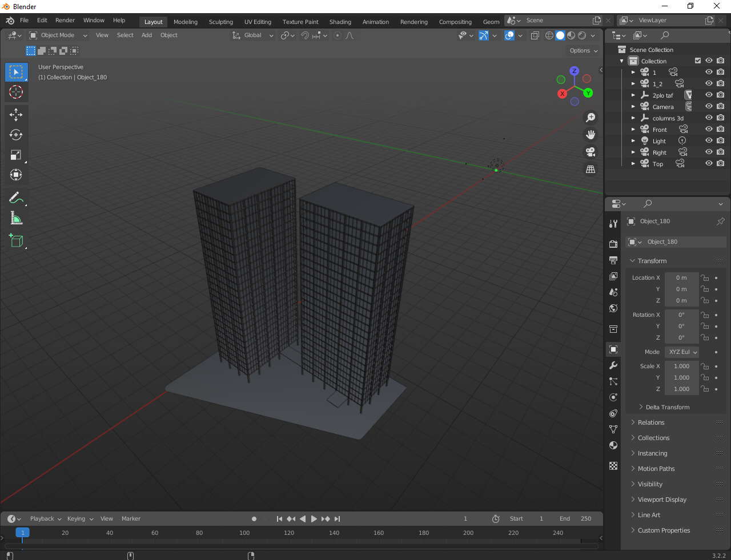The height and width of the screenshot is (560, 731).
Task: Switch to the Modeling workspace tab
Action: 186,22
